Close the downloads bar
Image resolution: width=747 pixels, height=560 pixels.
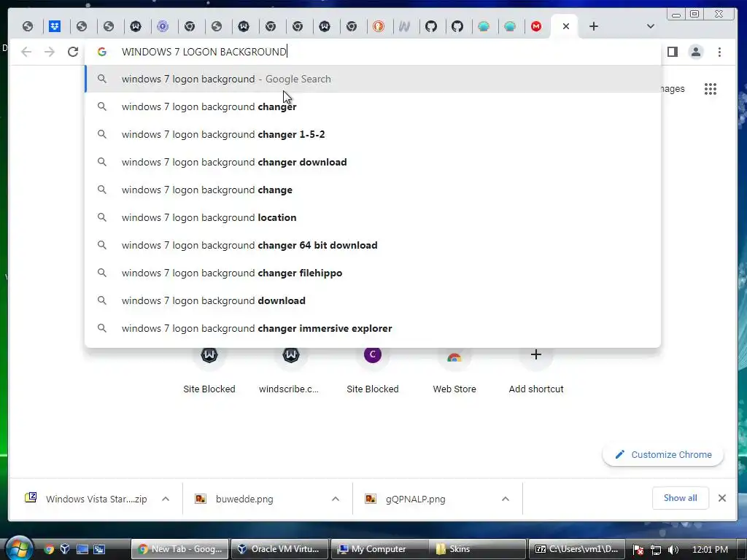[722, 498]
